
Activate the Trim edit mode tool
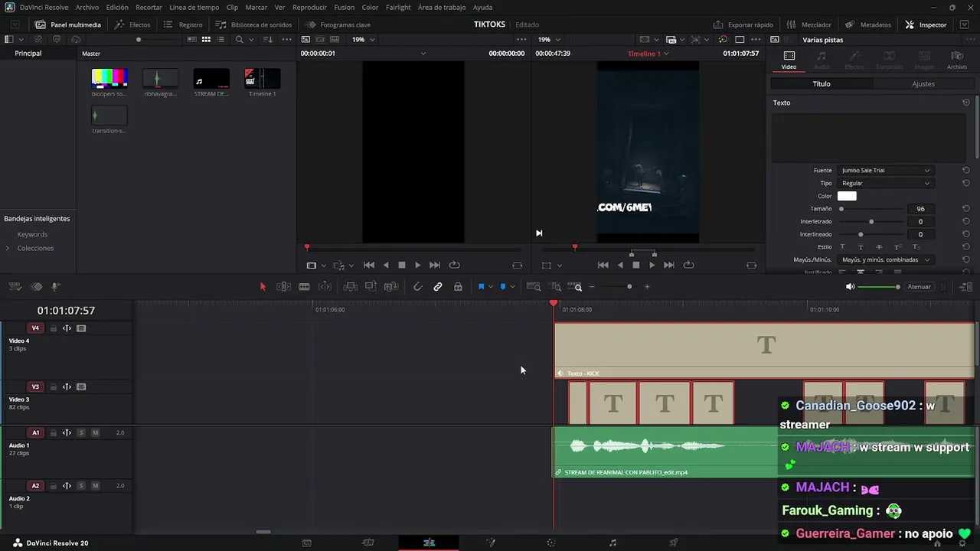click(283, 286)
